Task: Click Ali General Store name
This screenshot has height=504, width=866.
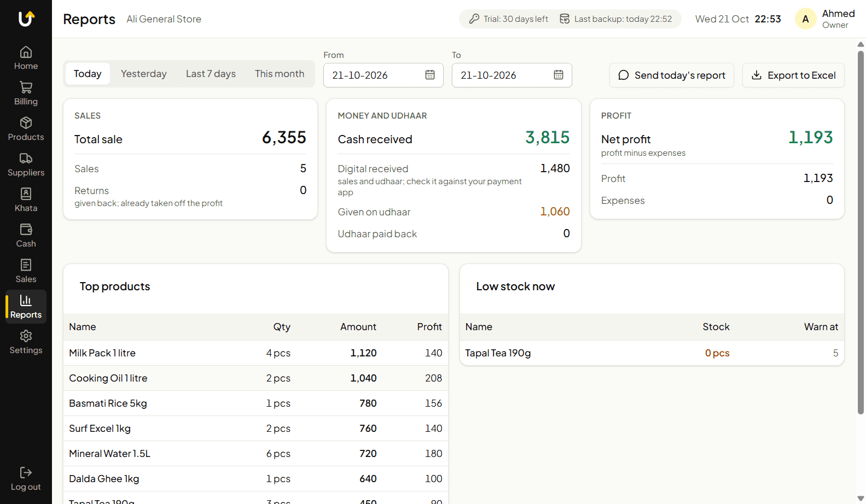Action: click(x=164, y=19)
